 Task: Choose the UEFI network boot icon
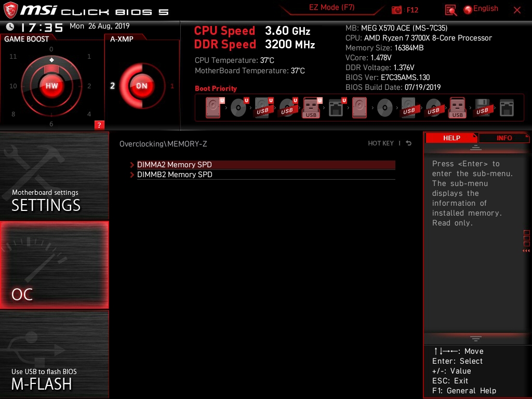click(337, 108)
